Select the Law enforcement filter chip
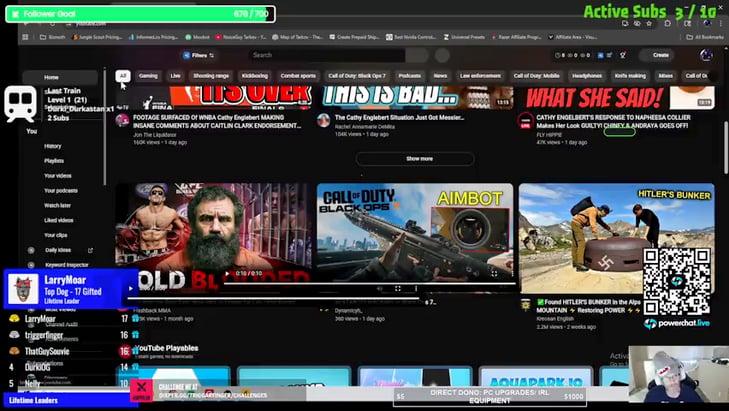The height and width of the screenshot is (411, 729). point(480,76)
